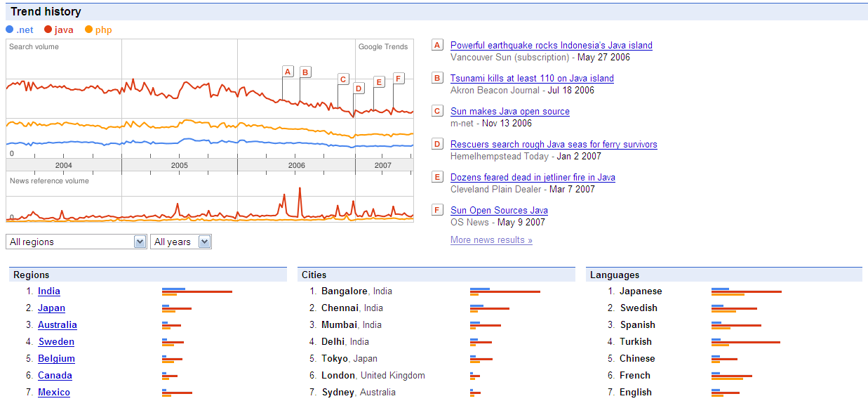
Task: Click 'Spanish' in Languages list
Action: [637, 324]
